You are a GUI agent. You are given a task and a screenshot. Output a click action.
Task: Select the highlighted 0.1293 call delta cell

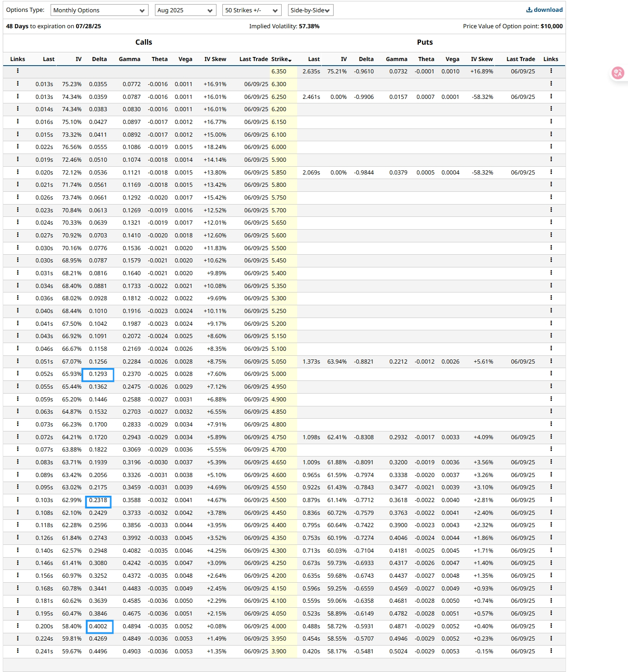click(98, 374)
